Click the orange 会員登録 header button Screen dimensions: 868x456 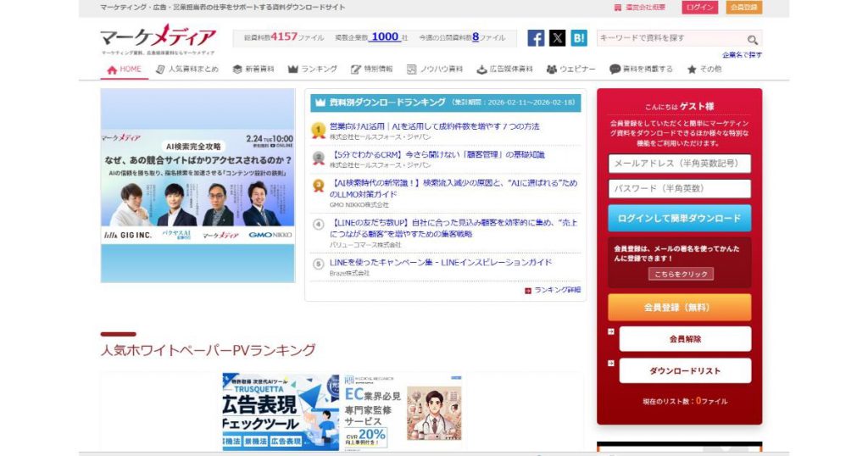[744, 8]
